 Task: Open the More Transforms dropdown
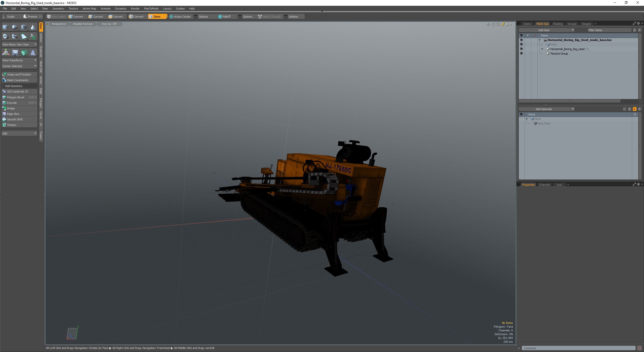[x=19, y=60]
